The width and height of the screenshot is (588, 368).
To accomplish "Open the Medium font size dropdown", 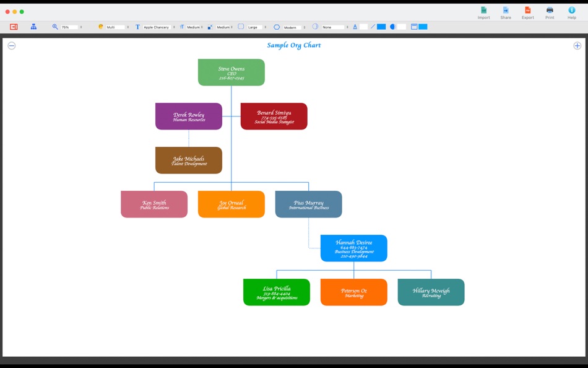I will (194, 27).
